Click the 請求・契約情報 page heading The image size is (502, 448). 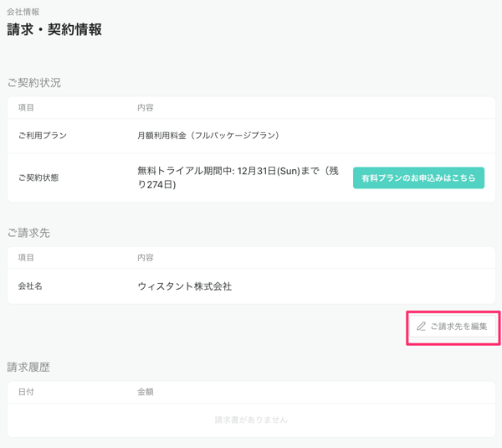54,30
